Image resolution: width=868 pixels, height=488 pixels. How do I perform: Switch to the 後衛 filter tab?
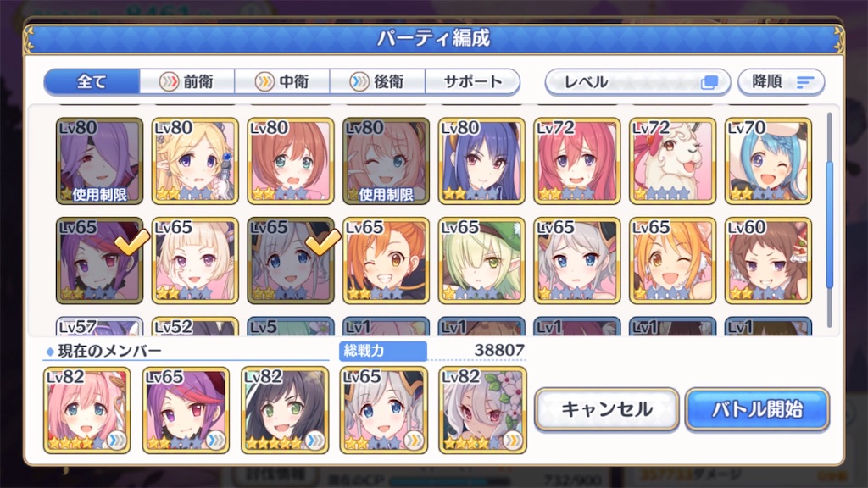[377, 82]
